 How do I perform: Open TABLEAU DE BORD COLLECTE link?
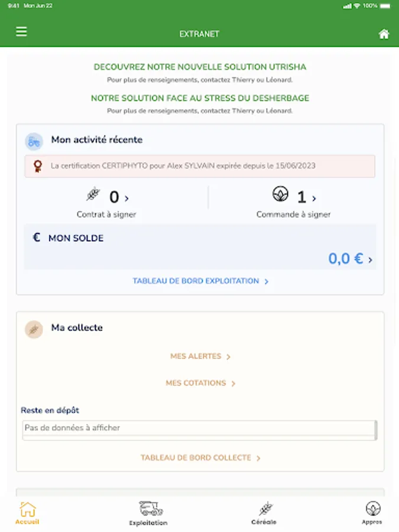(x=200, y=458)
